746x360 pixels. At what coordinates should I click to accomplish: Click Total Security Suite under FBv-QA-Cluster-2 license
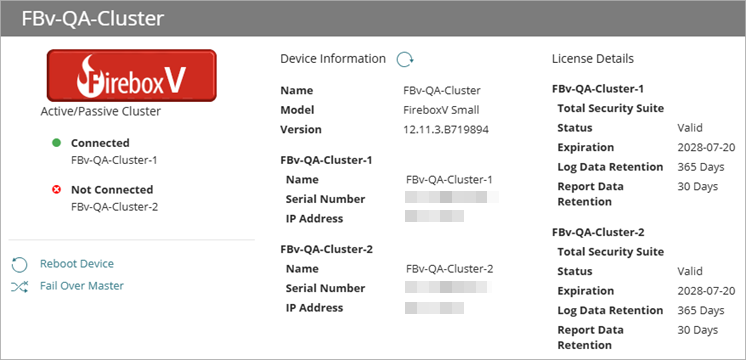(x=610, y=252)
